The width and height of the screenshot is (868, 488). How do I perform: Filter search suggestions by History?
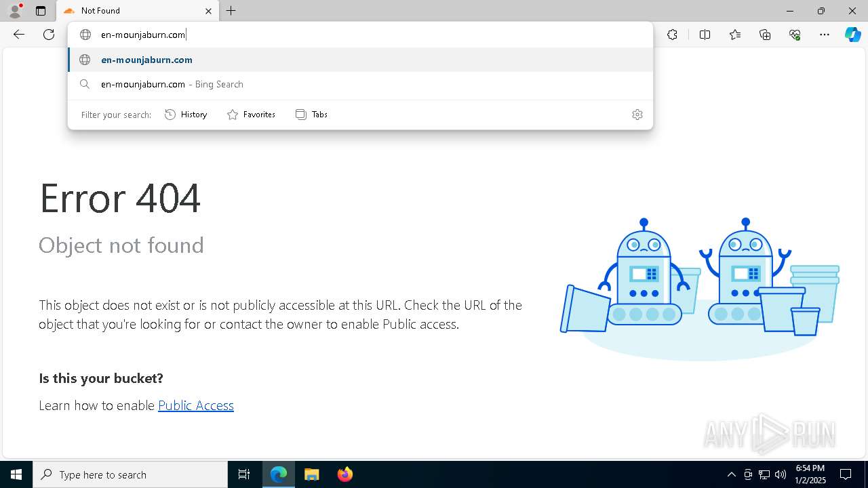tap(186, 115)
